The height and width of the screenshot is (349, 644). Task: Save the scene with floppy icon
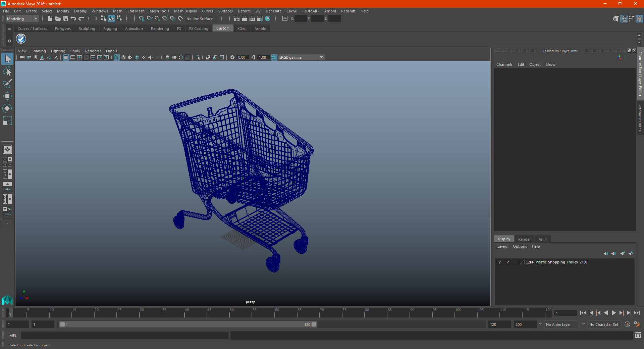coord(66,19)
